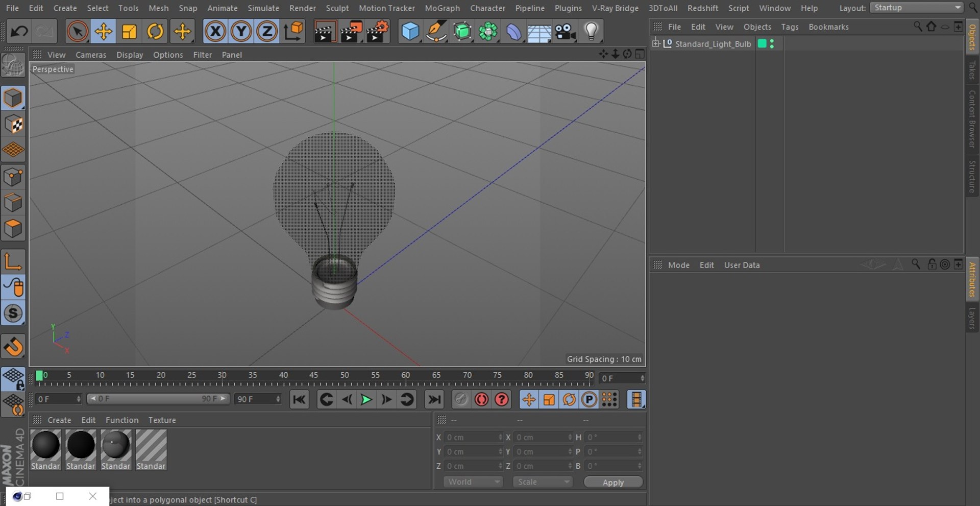
Task: Open the Scale coordinate mode dropdown
Action: [543, 482]
